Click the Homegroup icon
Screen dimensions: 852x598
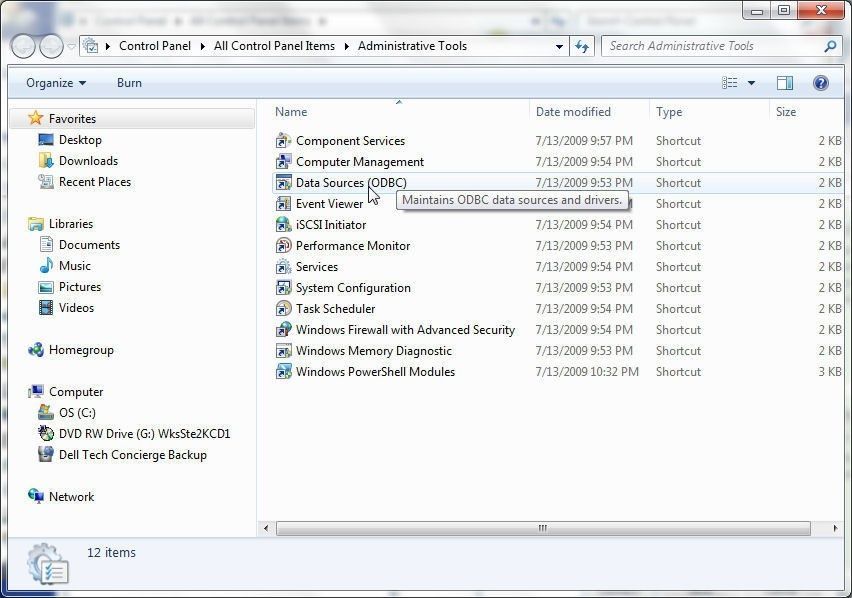point(36,350)
